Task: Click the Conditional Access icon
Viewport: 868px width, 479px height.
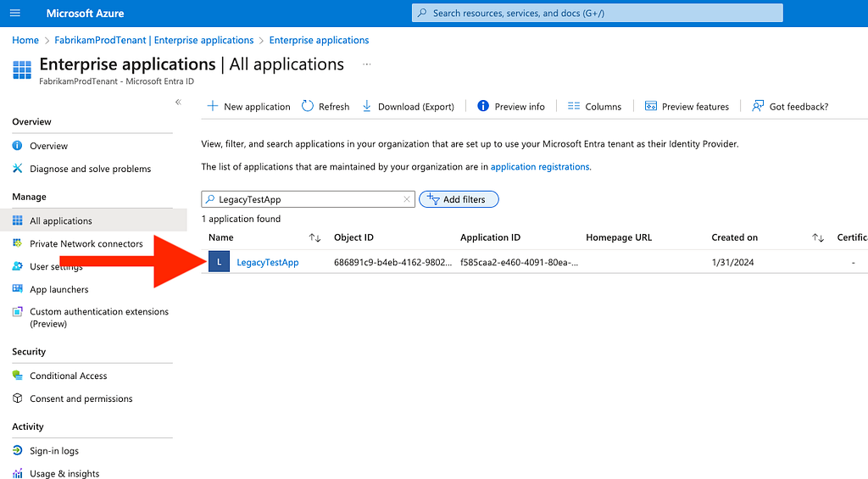Action: click(x=17, y=376)
